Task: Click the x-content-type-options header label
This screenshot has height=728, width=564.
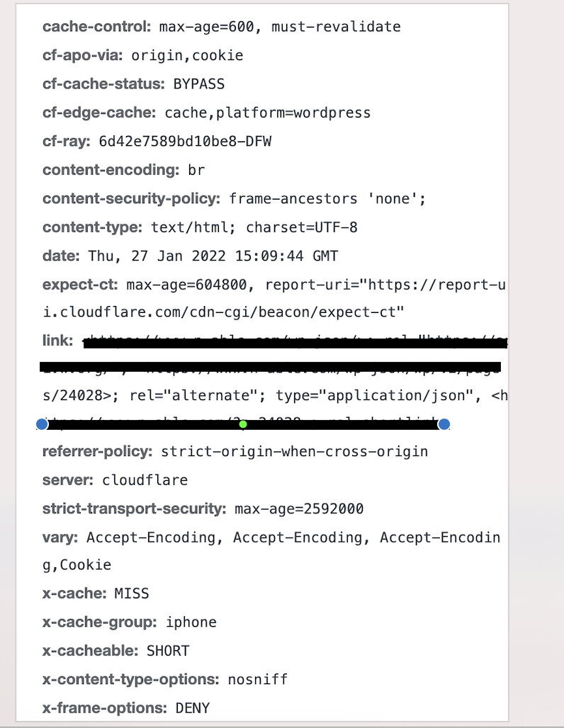Action: click(131, 679)
